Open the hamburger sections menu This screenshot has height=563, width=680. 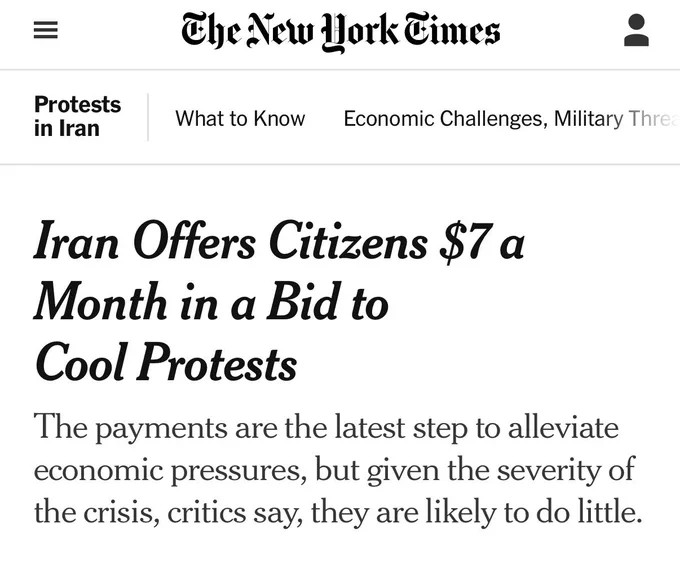(45, 32)
